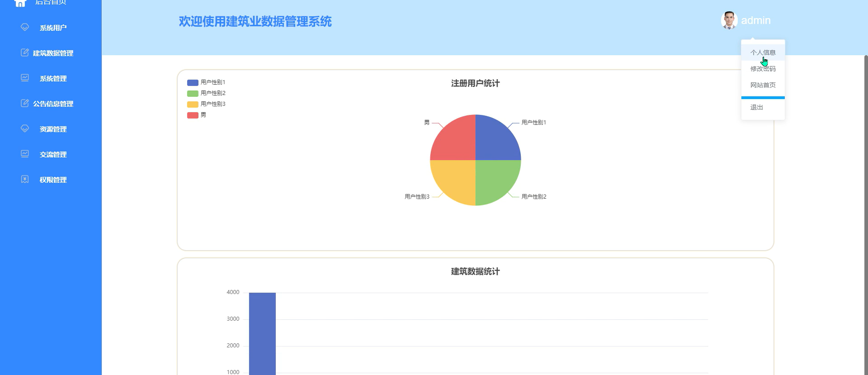Click the 3000 axis value
The height and width of the screenshot is (375, 868).
point(233,319)
